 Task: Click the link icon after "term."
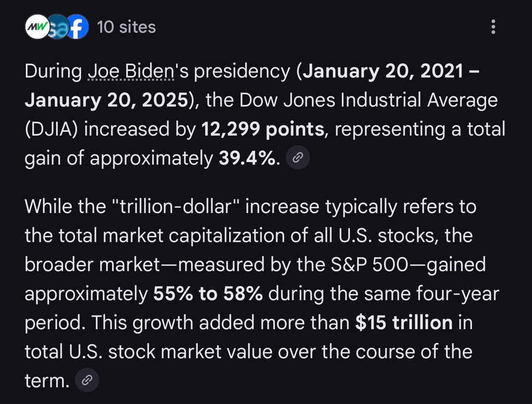(87, 381)
